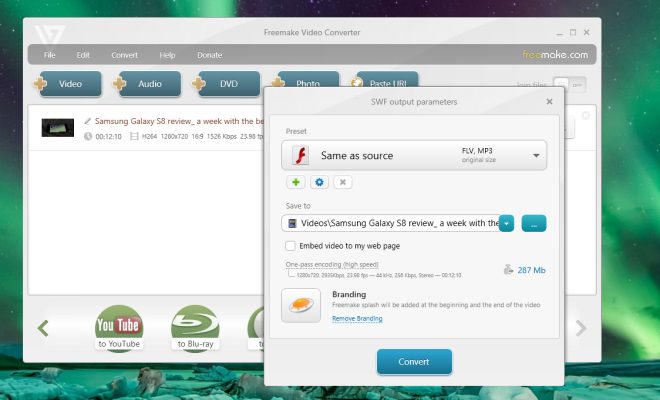Click the Save to path field
Screen dimensions: 660x400
(x=390, y=223)
